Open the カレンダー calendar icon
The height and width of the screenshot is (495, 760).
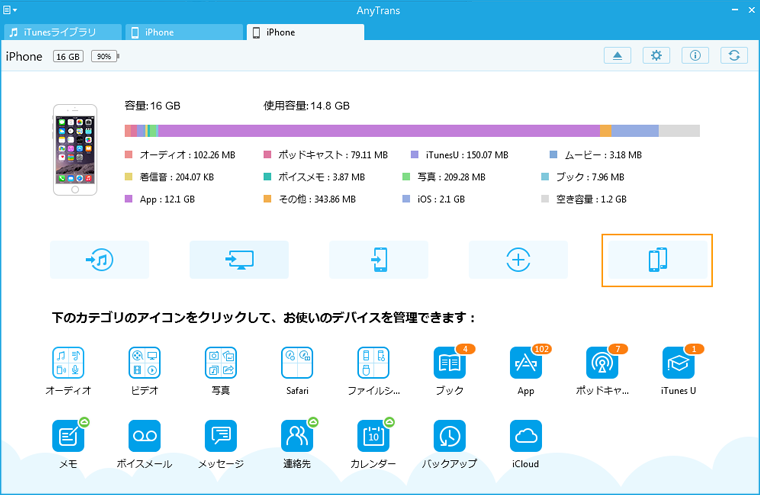pyautogui.click(x=373, y=436)
